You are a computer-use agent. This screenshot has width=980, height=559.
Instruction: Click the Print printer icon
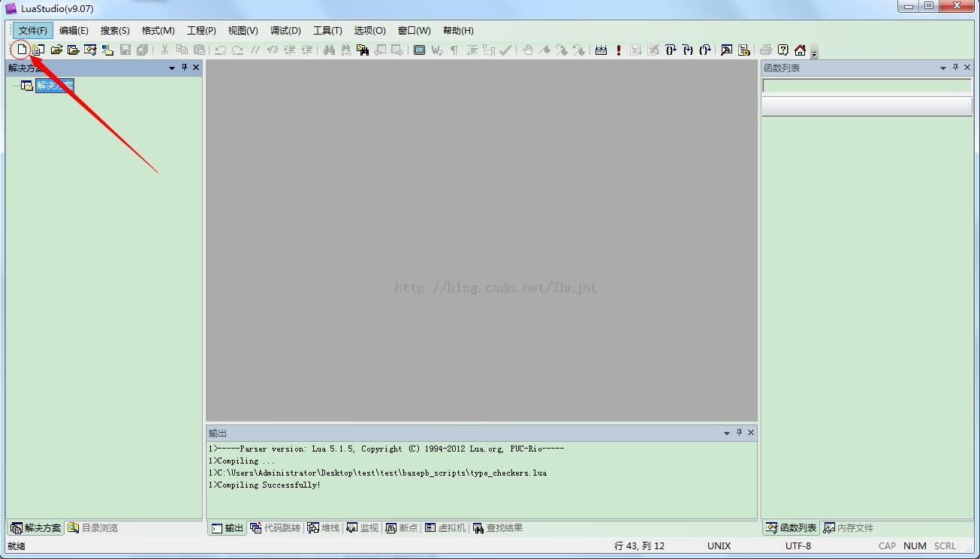(x=765, y=50)
